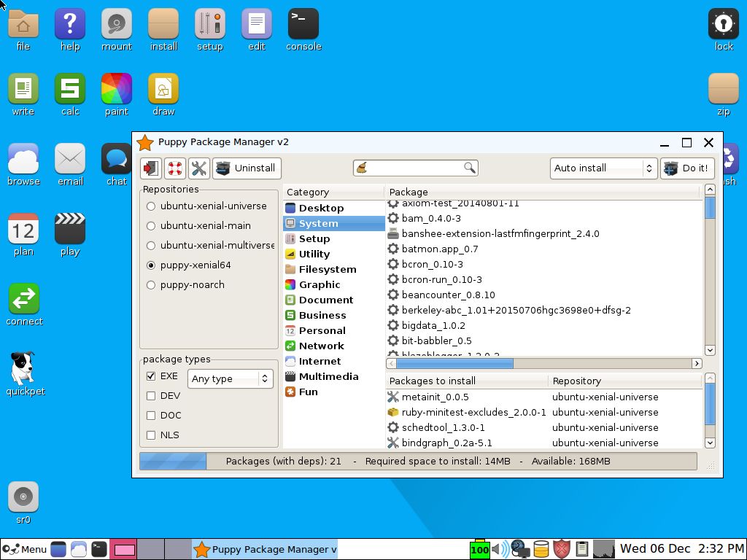The image size is (747, 560).
Task: Click the help life-preserver icon
Action: [174, 168]
